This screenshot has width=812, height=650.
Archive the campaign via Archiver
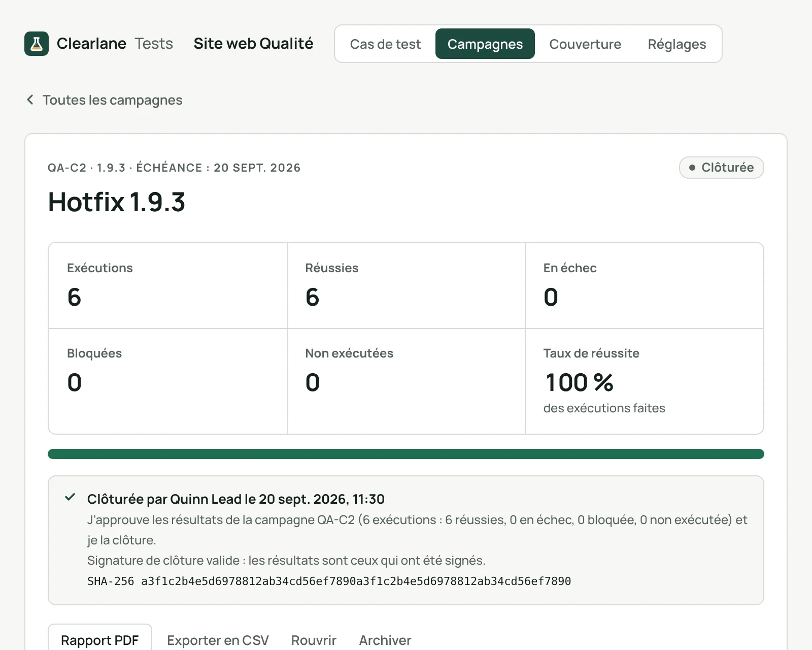pyautogui.click(x=385, y=640)
